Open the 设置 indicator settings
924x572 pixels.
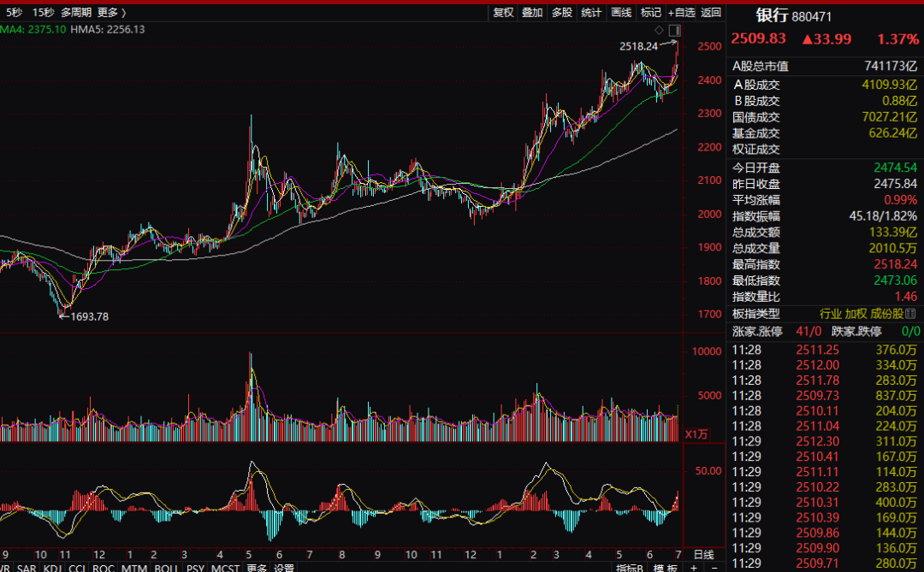tap(284, 568)
